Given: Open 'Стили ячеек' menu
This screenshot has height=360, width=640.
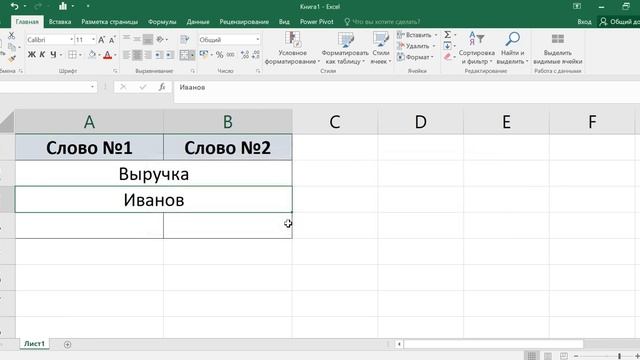Looking at the screenshot, I should pyautogui.click(x=381, y=48).
